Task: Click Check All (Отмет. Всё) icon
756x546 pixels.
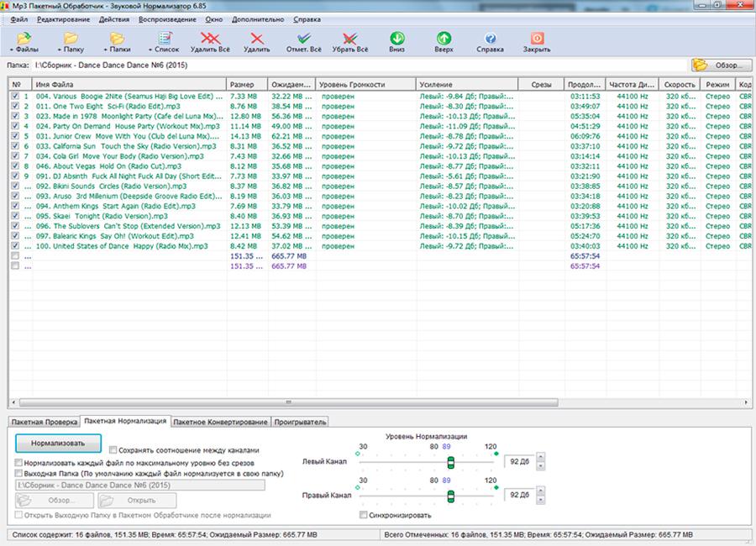Action: click(x=304, y=39)
